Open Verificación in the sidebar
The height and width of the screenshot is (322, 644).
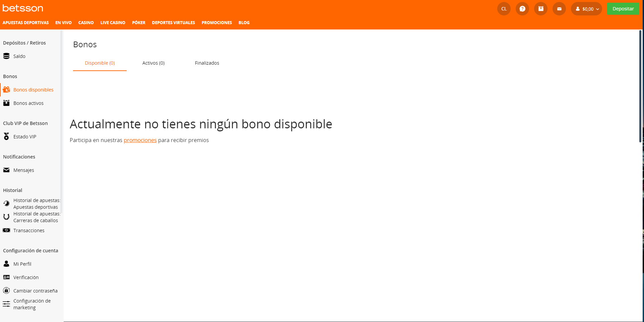[26, 277]
